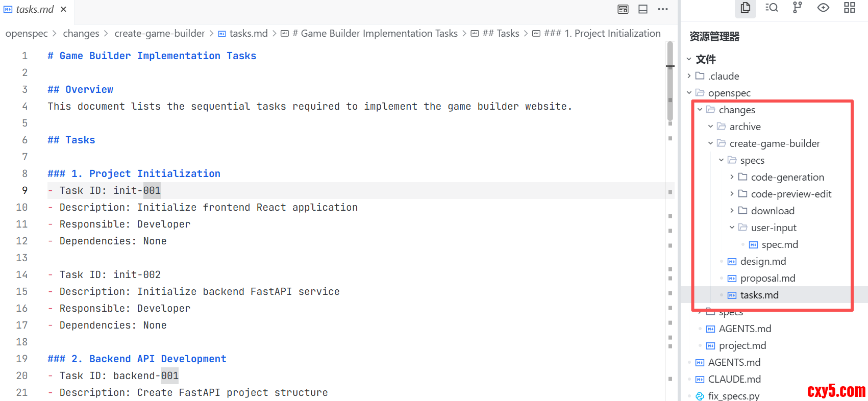
Task: Open markdown preview icon in editor toolbar
Action: (623, 9)
